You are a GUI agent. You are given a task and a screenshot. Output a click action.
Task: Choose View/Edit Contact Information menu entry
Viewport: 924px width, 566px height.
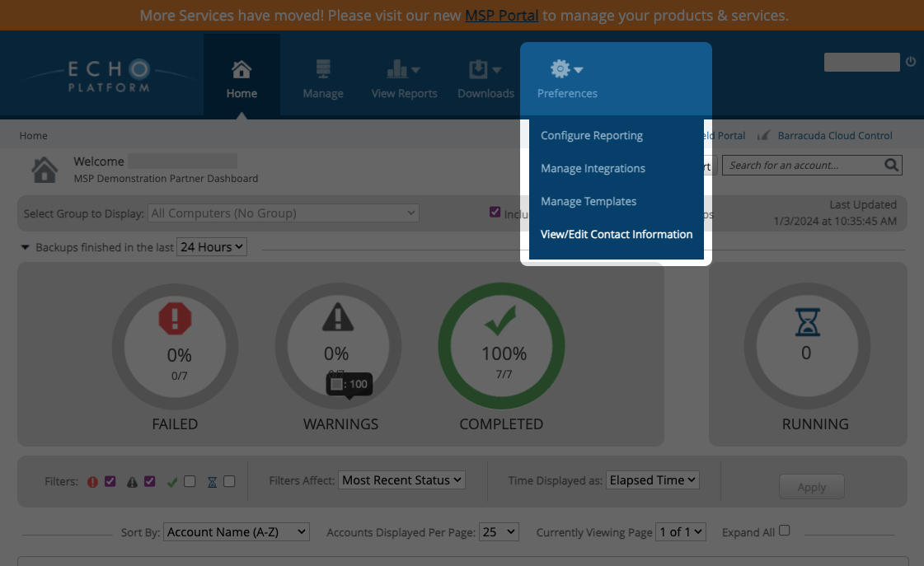(x=617, y=234)
